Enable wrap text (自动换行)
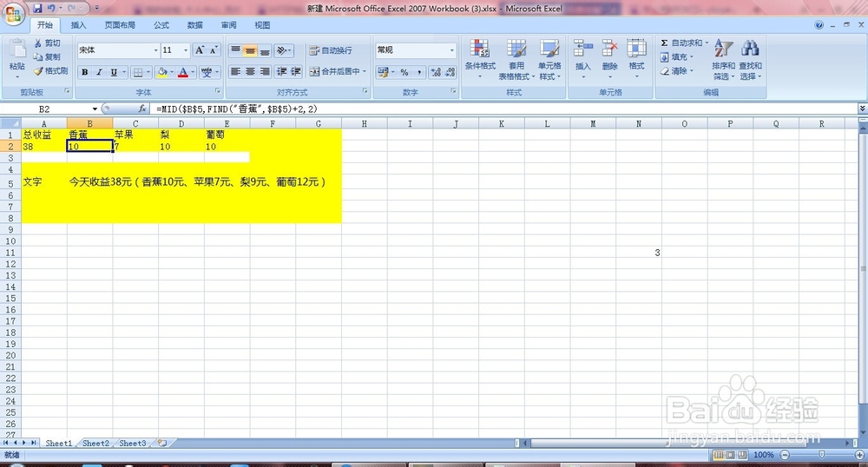 331,50
